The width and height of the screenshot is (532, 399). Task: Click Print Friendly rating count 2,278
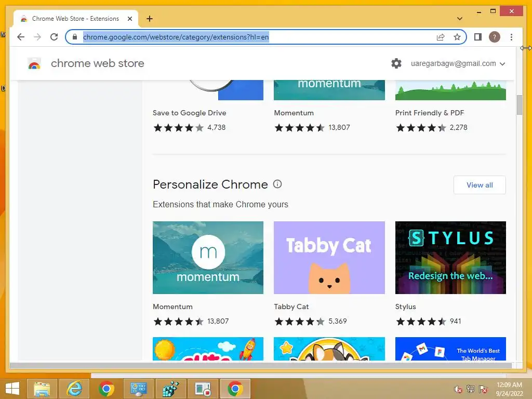458,128
